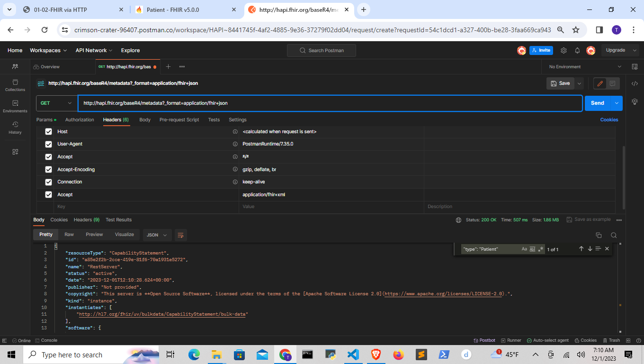Copy the response body with copy icon

point(599,235)
